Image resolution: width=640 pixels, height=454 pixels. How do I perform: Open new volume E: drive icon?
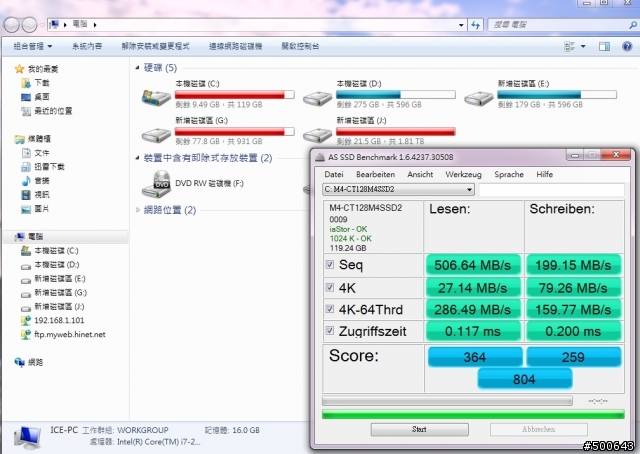(x=478, y=98)
